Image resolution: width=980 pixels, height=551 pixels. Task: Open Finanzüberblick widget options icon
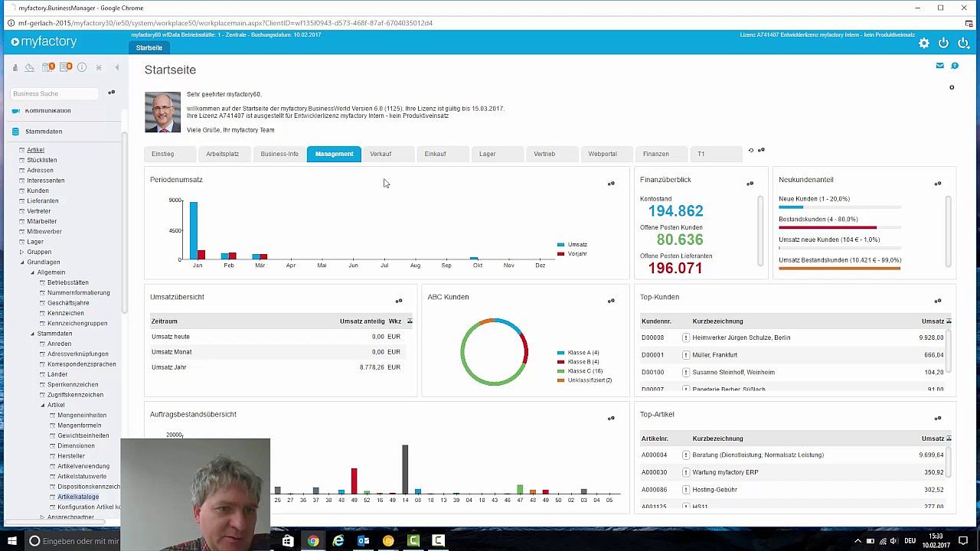(x=750, y=184)
